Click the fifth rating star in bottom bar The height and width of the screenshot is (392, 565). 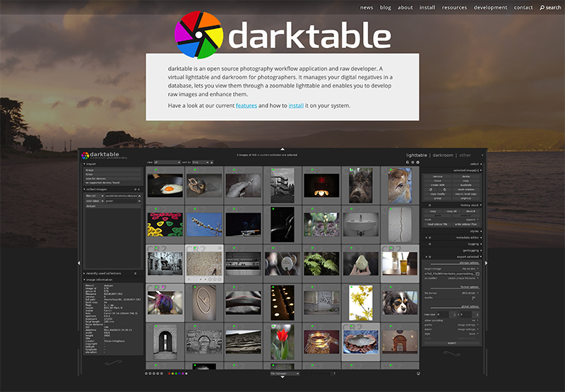click(x=162, y=373)
